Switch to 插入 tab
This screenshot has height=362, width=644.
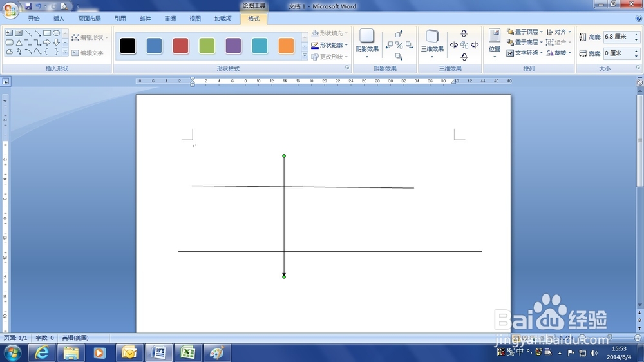pyautogui.click(x=59, y=19)
